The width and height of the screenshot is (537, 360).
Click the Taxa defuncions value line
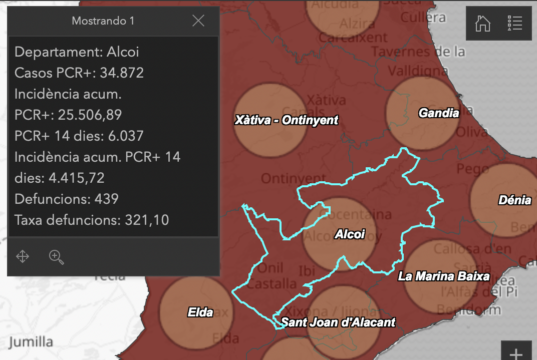pyautogui.click(x=92, y=220)
